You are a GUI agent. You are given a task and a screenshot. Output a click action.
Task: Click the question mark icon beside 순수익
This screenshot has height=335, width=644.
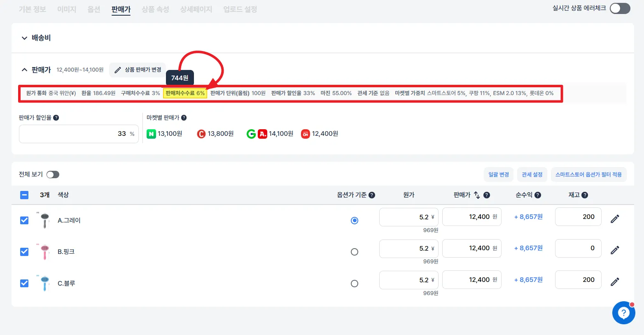tap(538, 195)
